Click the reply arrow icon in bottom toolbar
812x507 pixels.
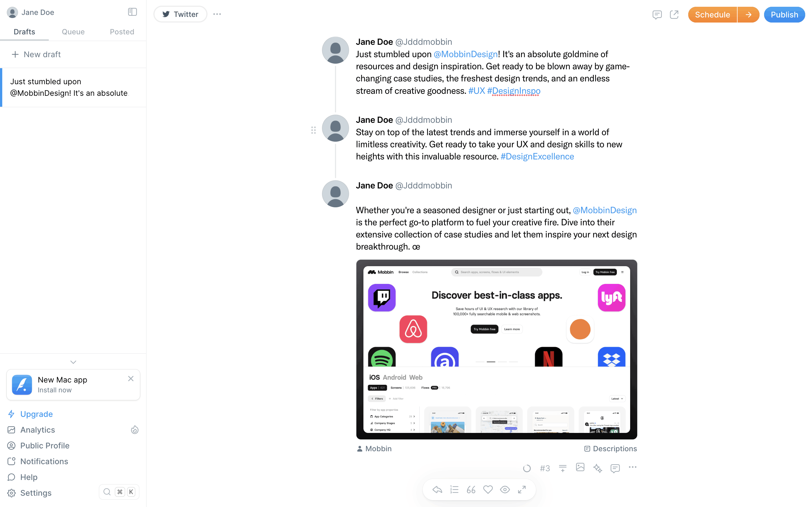pyautogui.click(x=437, y=490)
